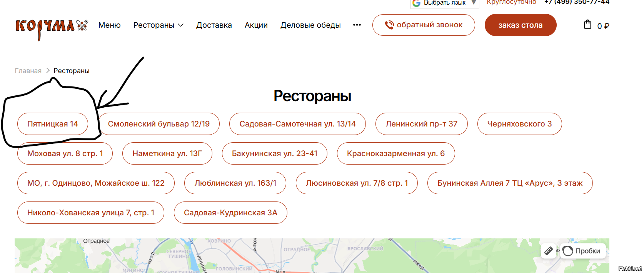Open the Выбрать язык language dropdown
Screen dimensions: 644x273
tap(445, 3)
